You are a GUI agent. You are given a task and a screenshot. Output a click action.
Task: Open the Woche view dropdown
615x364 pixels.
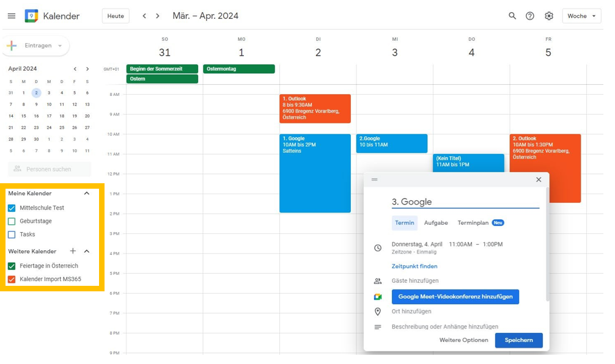(581, 16)
